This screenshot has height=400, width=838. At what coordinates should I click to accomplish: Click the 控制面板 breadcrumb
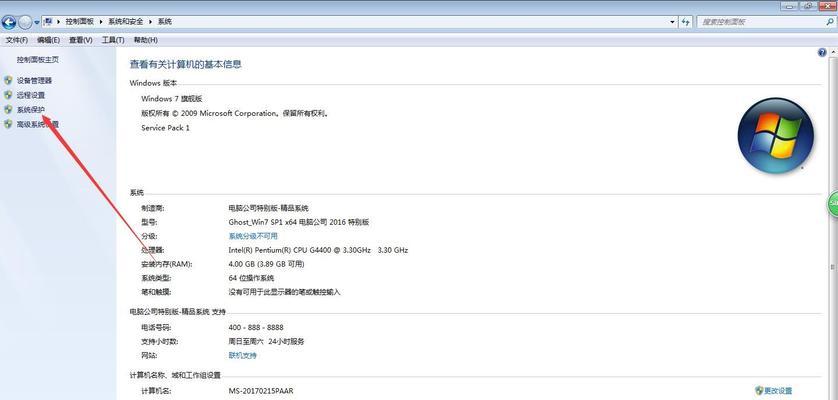[x=80, y=22]
